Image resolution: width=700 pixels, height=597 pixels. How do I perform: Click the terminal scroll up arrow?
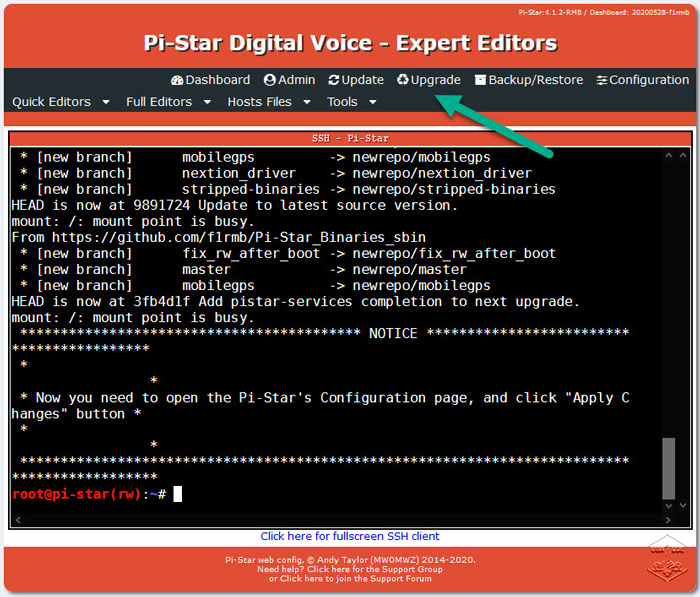668,155
